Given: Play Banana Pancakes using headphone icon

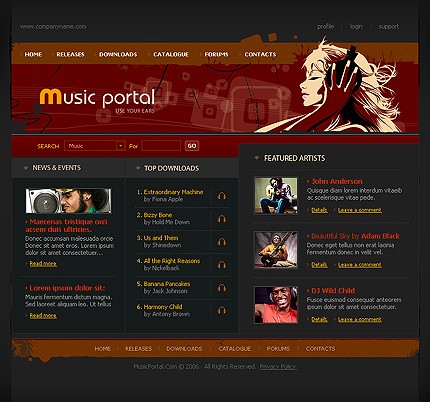Looking at the screenshot, I should coord(222,288).
